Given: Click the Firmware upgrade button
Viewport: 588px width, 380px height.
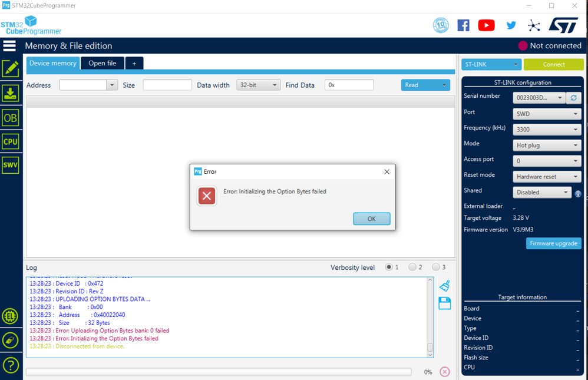Looking at the screenshot, I should 554,243.
